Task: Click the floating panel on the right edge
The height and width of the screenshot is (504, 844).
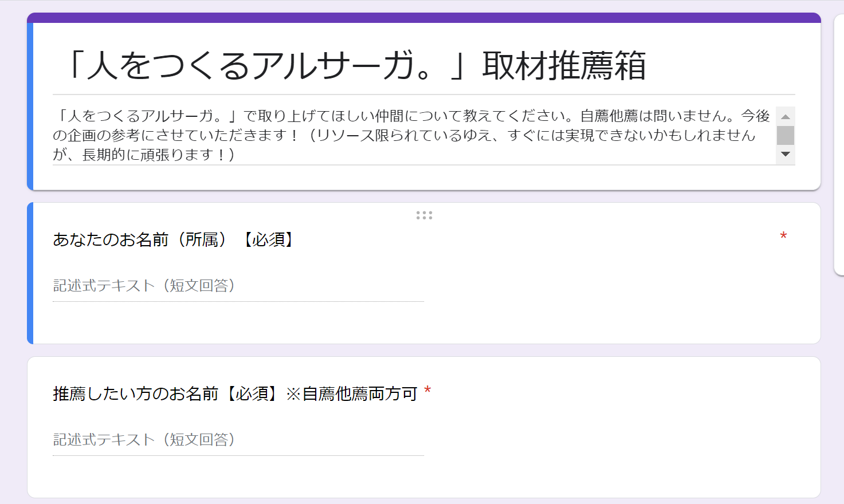Action: click(x=838, y=143)
